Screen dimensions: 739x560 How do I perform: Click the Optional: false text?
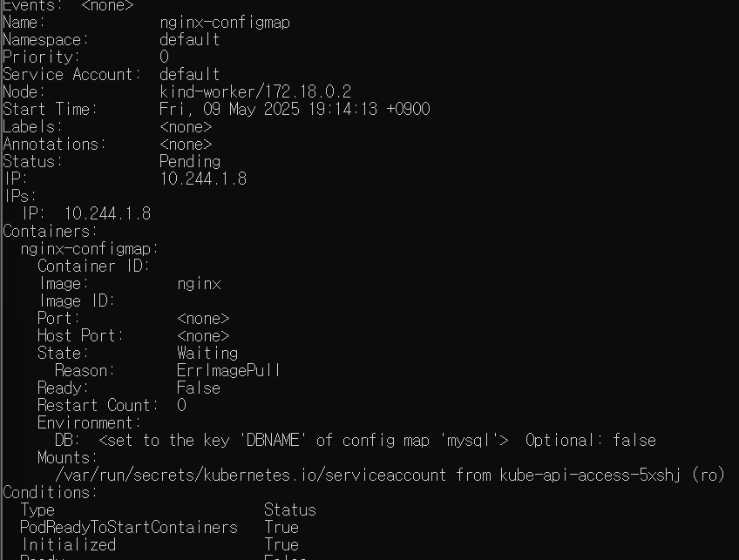(591, 441)
